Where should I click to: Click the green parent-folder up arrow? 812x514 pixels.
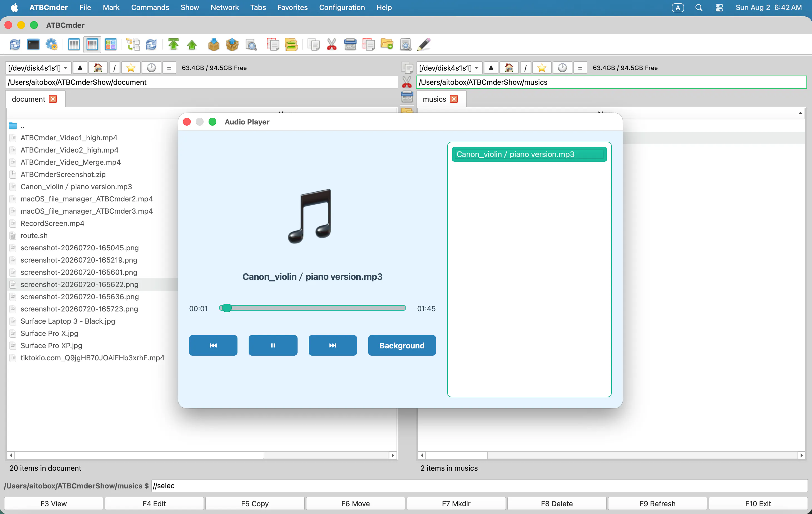pyautogui.click(x=192, y=44)
